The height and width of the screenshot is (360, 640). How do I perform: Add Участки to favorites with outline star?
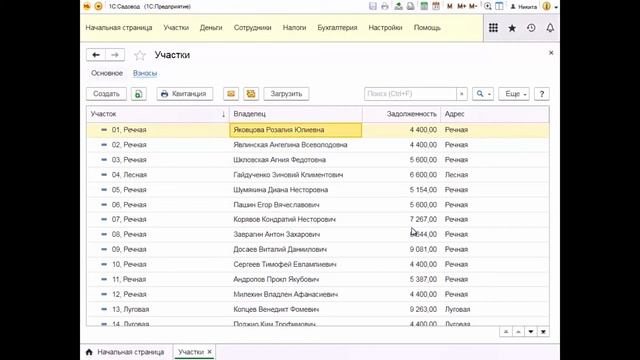coord(140,55)
